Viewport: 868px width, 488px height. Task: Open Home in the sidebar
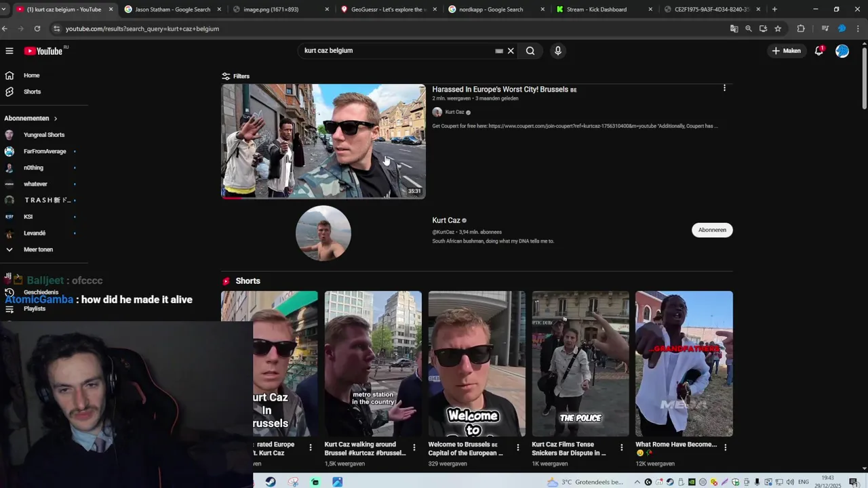click(x=31, y=75)
